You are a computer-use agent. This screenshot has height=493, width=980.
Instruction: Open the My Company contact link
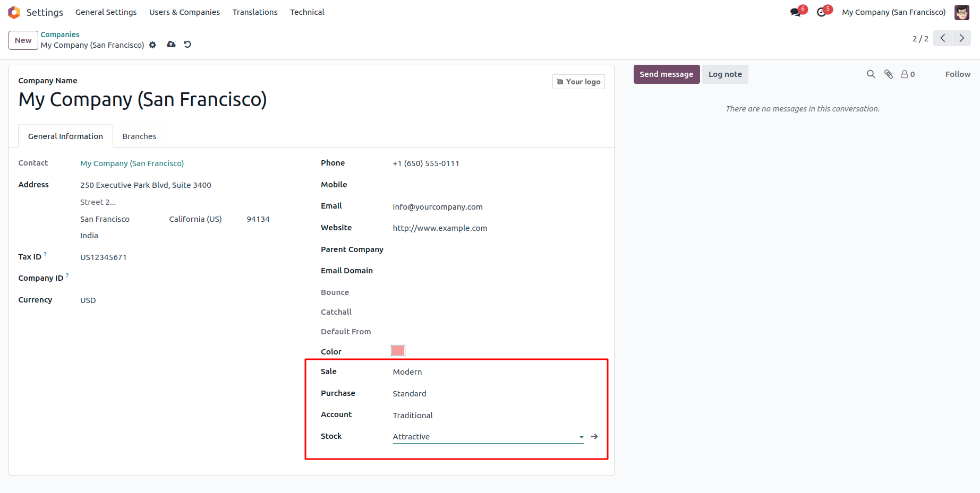point(132,163)
